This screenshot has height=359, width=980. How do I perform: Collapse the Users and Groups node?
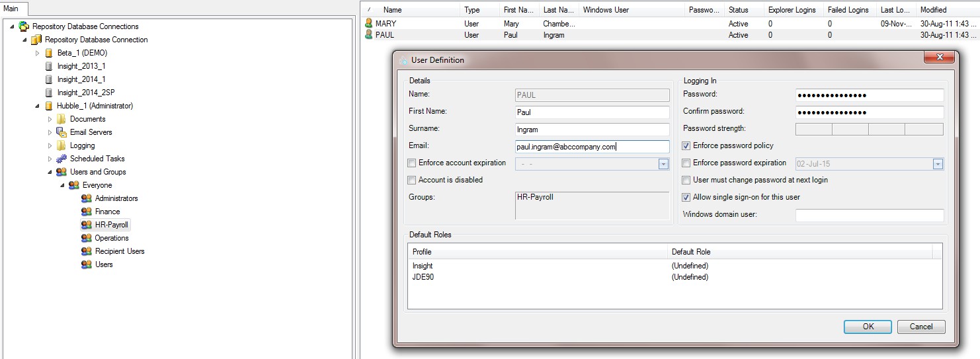tap(50, 172)
